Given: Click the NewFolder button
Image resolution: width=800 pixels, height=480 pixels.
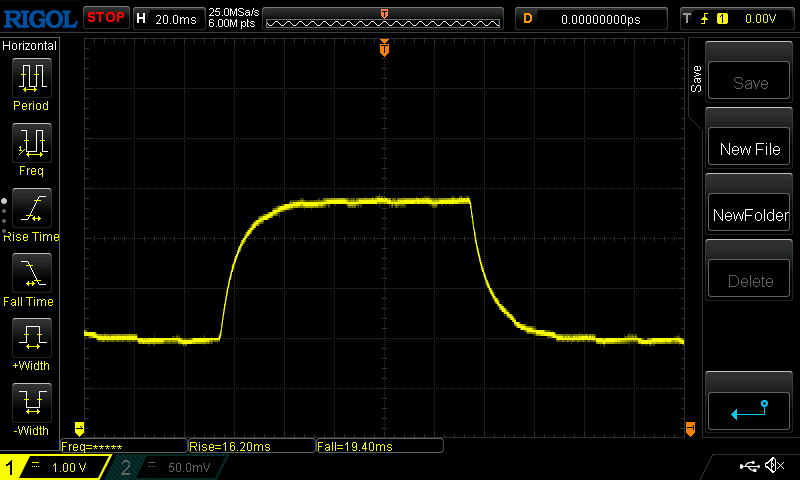Looking at the screenshot, I should (x=749, y=213).
